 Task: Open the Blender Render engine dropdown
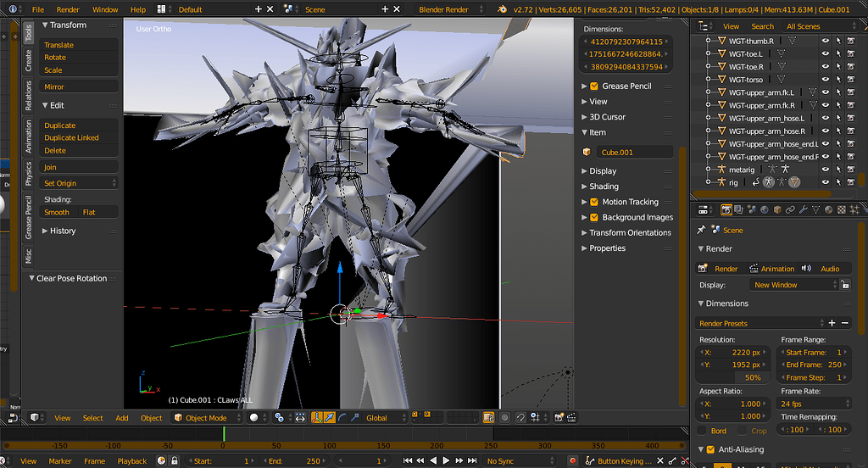[451, 9]
